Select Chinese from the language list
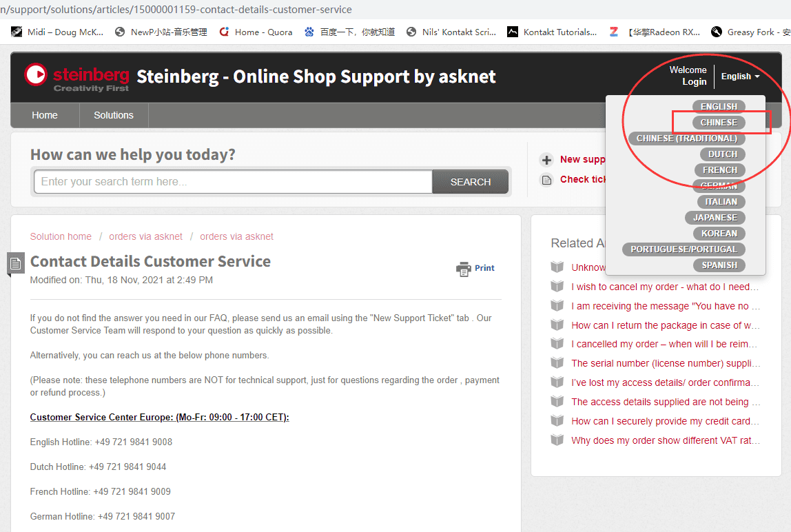This screenshot has height=532, width=791. [719, 123]
